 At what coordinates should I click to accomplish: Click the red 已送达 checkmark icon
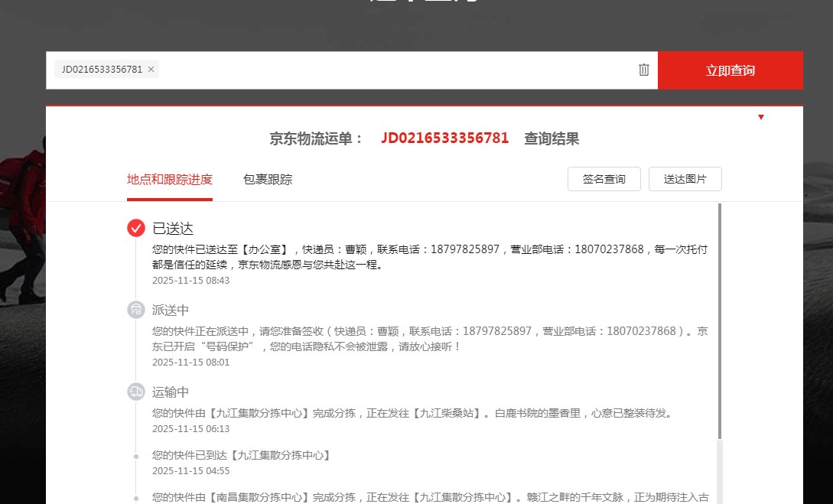(x=136, y=228)
